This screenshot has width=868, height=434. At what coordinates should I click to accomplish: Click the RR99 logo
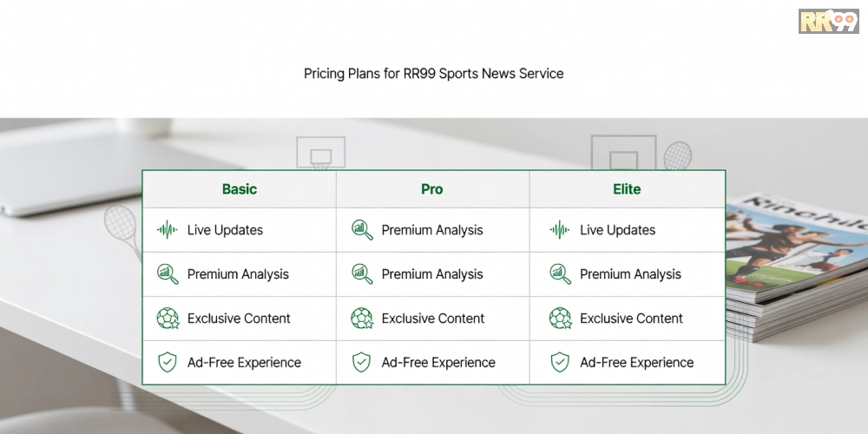829,21
